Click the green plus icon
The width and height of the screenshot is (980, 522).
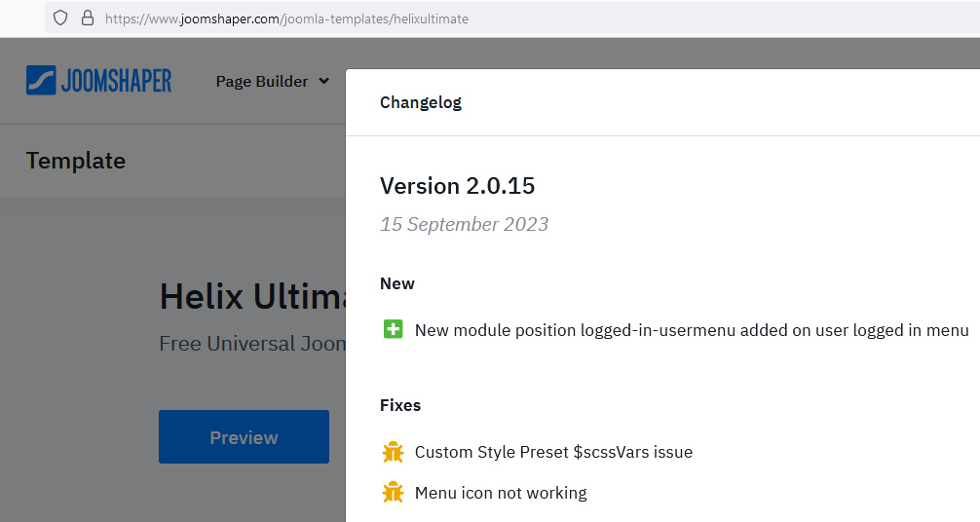[393, 330]
